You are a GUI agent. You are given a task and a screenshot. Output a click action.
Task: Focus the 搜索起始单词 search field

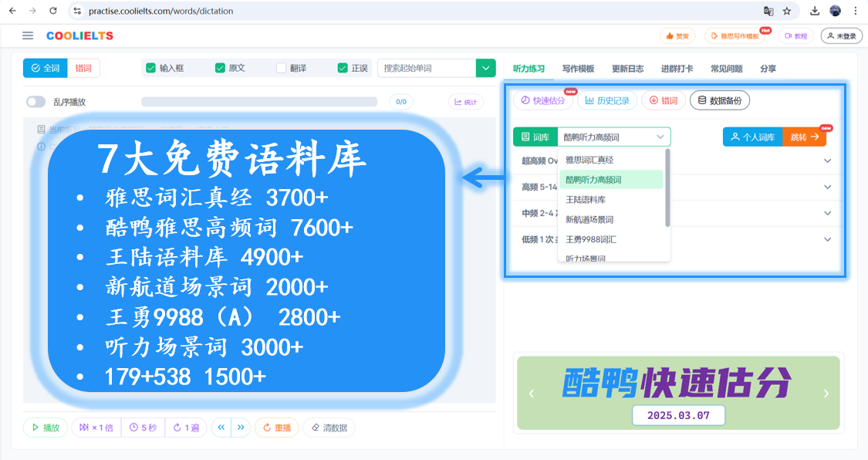pos(426,68)
